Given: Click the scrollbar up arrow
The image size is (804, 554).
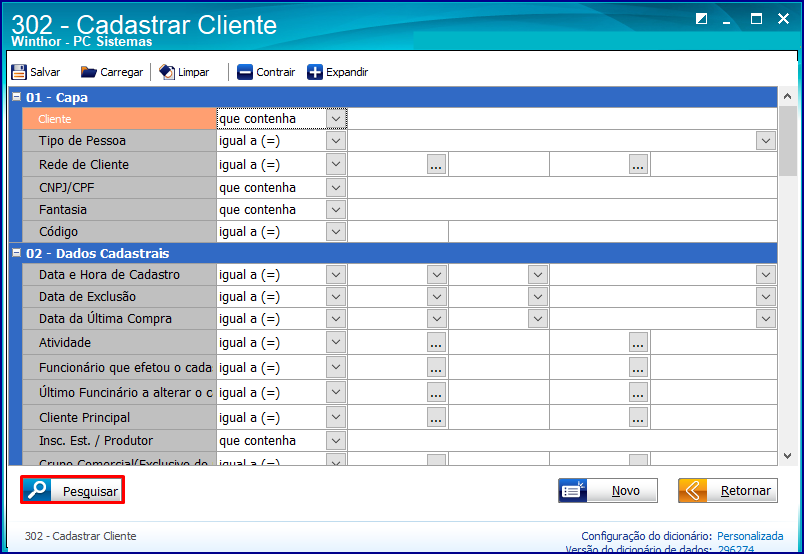Looking at the screenshot, I should [787, 96].
